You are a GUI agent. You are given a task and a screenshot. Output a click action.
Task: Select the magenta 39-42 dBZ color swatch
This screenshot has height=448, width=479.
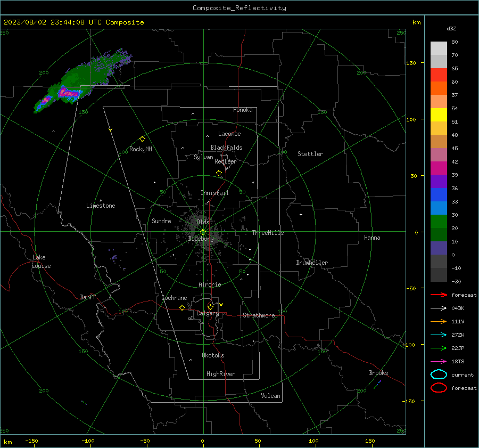point(439,168)
